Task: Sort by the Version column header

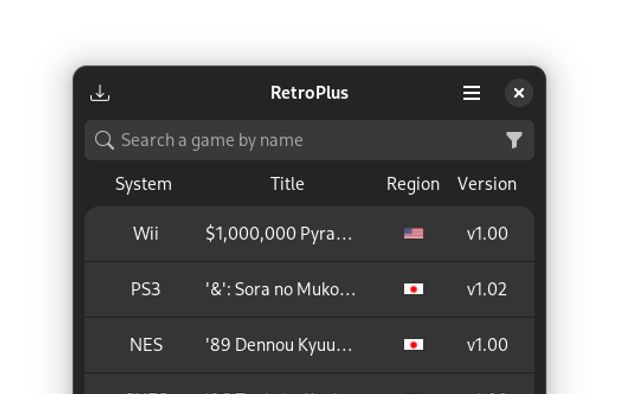Action: coord(487,184)
